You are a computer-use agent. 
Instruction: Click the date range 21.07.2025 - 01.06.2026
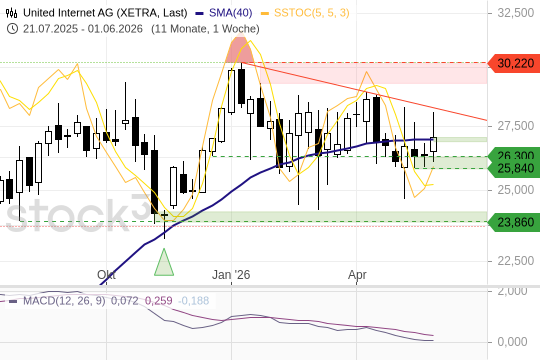[83, 29]
